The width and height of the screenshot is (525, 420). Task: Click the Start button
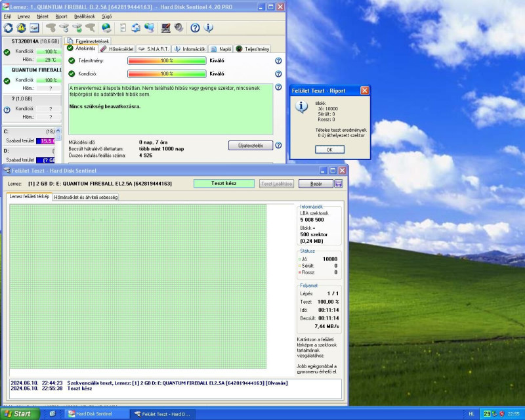(20, 413)
